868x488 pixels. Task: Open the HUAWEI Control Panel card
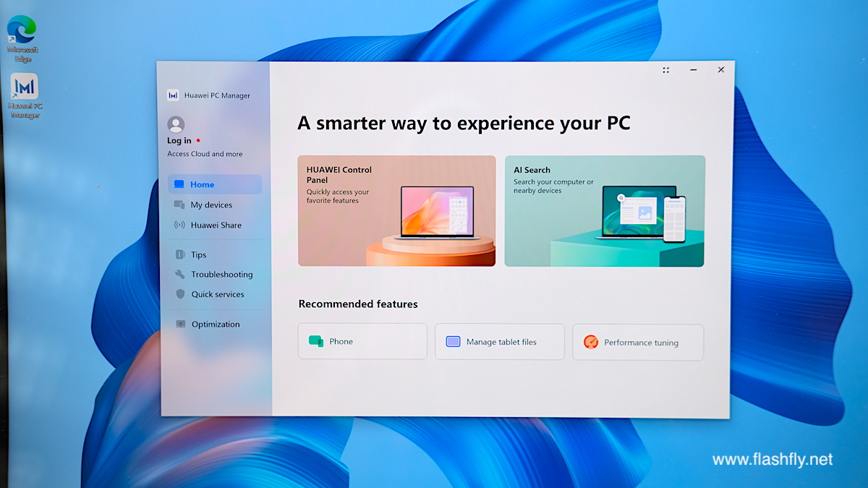click(x=396, y=211)
